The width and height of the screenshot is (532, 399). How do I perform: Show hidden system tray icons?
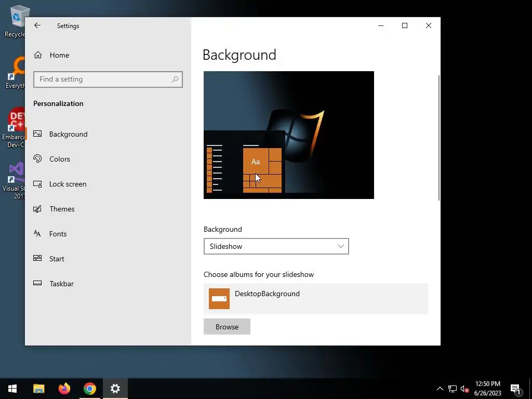pyautogui.click(x=440, y=389)
